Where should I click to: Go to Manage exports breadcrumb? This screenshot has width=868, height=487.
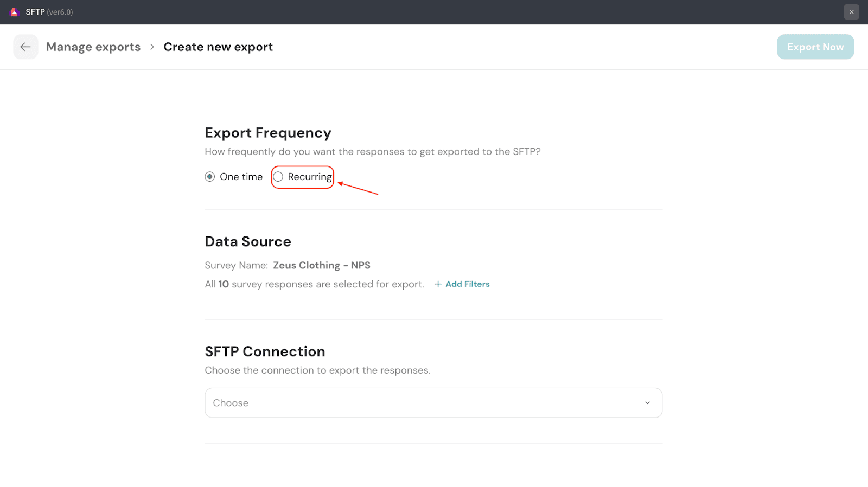pyautogui.click(x=93, y=47)
